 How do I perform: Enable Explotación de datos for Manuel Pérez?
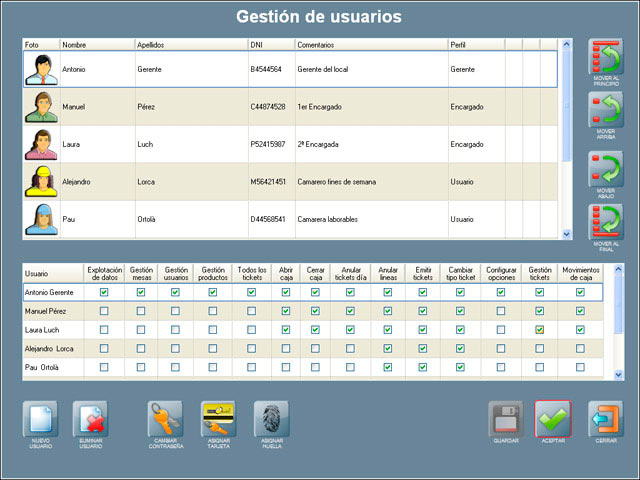pyautogui.click(x=105, y=311)
